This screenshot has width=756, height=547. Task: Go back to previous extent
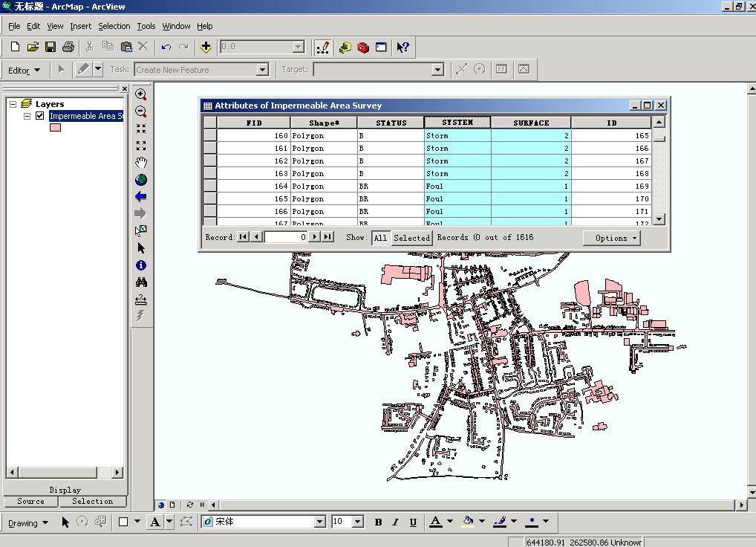coord(141,197)
